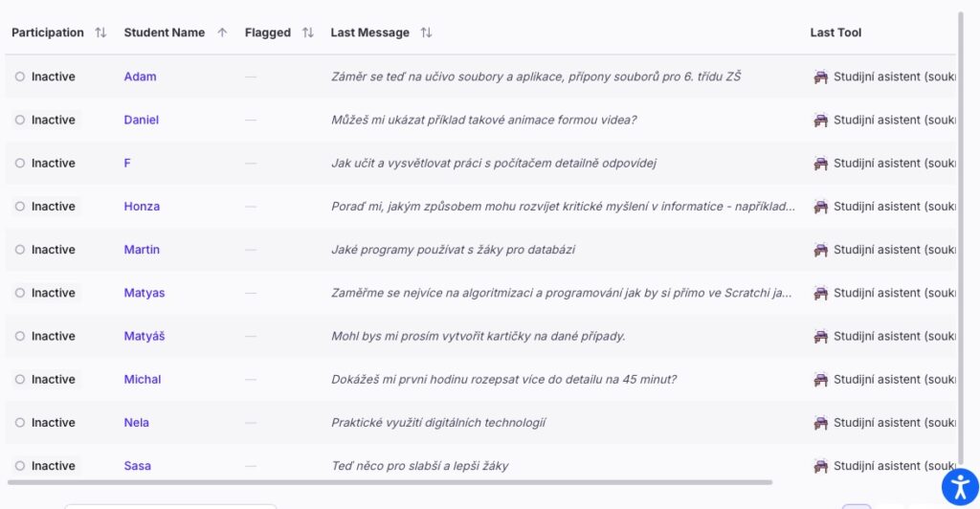Open the accessibility widget icon
Screen dimensions: 980x509
pos(959,487)
